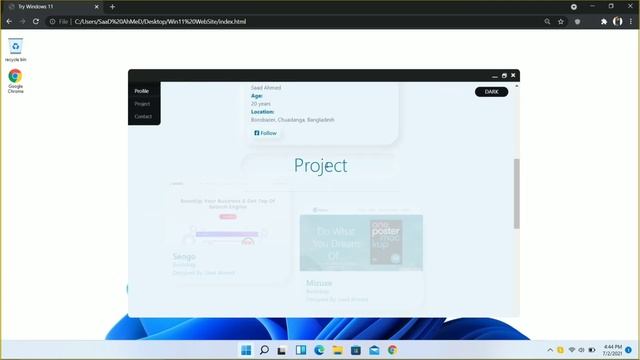640x360 pixels.
Task: Click the scroll up arrow in inner window
Action: [517, 86]
